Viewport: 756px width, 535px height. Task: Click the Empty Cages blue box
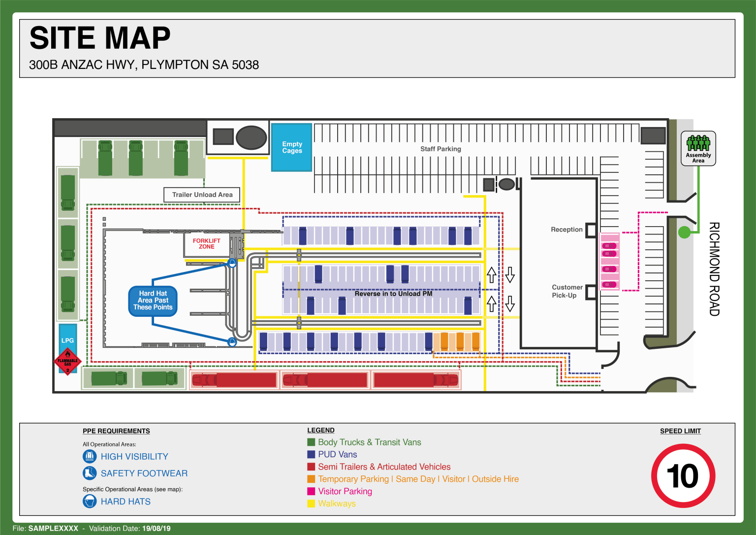point(291,147)
